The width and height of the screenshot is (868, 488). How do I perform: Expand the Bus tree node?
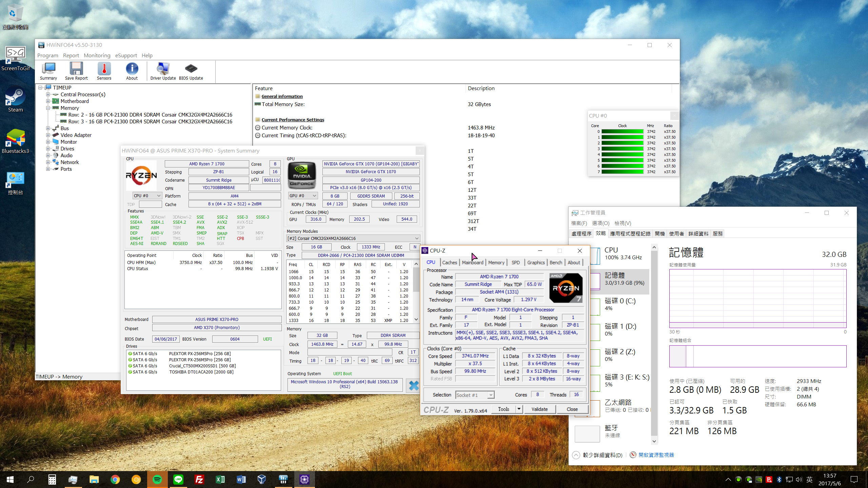coord(48,128)
